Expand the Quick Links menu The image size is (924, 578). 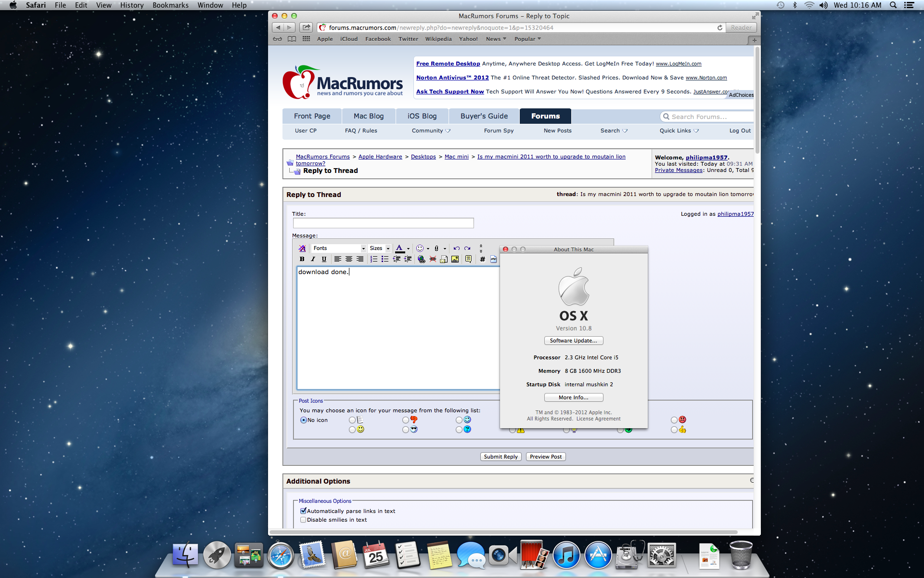pyautogui.click(x=679, y=131)
